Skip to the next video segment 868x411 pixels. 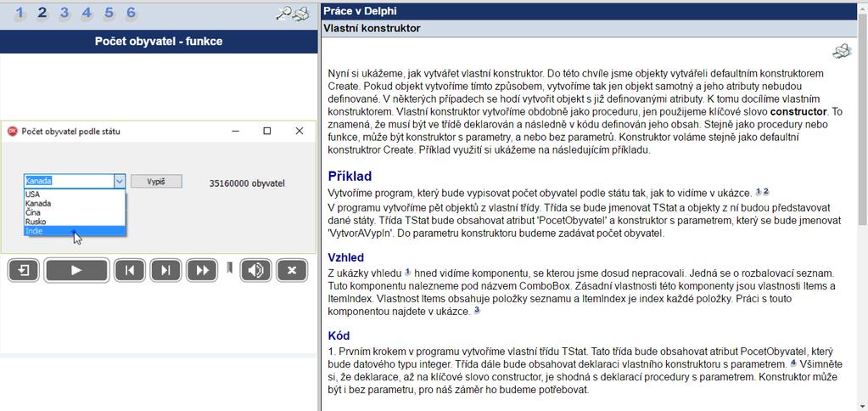[x=165, y=270]
